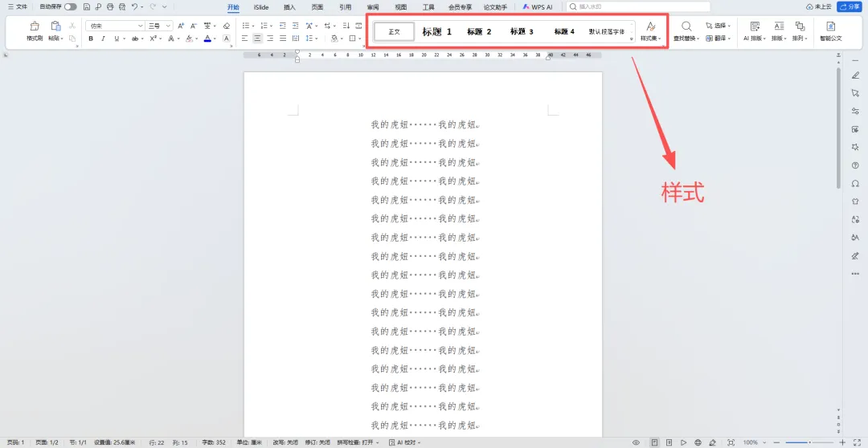Image resolution: width=868 pixels, height=448 pixels.
Task: Click the search box (插入水印)
Action: [x=638, y=6]
